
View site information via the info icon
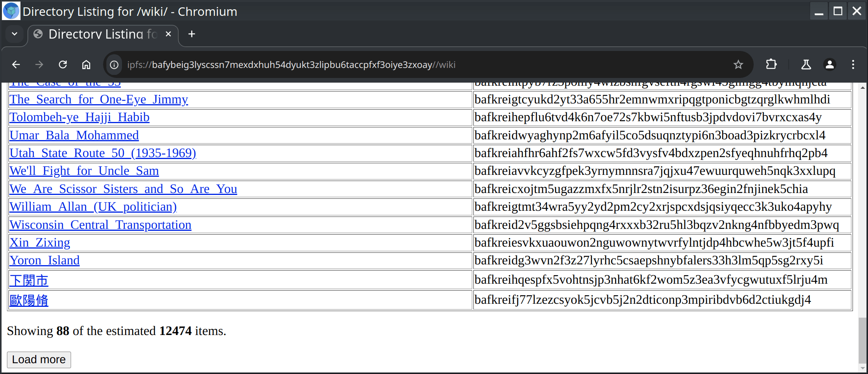pyautogui.click(x=114, y=64)
